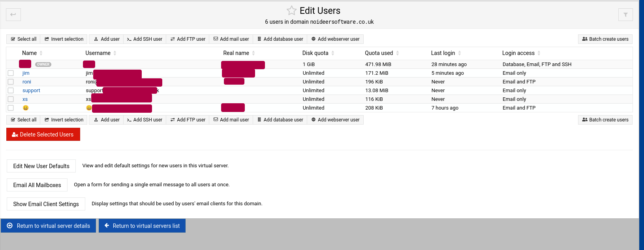Tick the checkbox for user jim
Image resolution: width=644 pixels, height=250 pixels.
[11, 73]
